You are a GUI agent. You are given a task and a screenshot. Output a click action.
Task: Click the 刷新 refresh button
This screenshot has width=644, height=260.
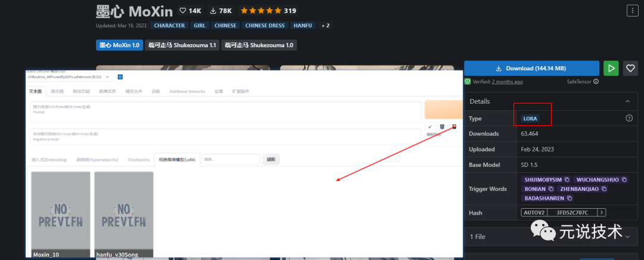pos(271,159)
